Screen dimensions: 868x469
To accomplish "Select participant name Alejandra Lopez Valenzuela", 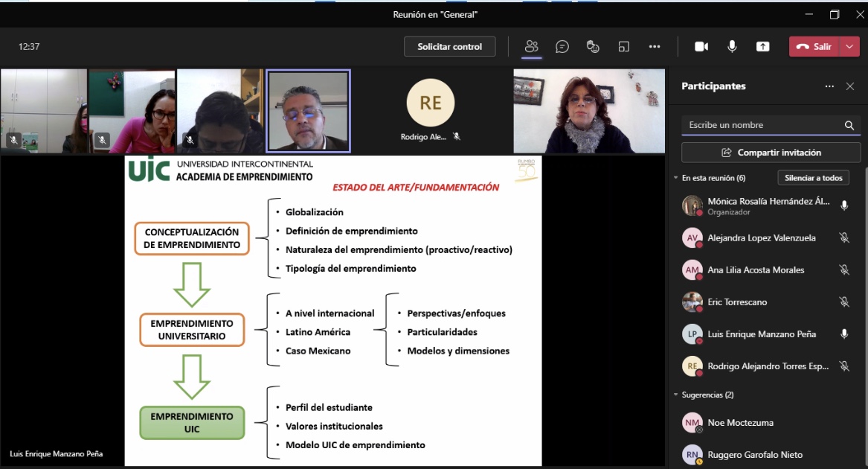I will click(x=761, y=237).
